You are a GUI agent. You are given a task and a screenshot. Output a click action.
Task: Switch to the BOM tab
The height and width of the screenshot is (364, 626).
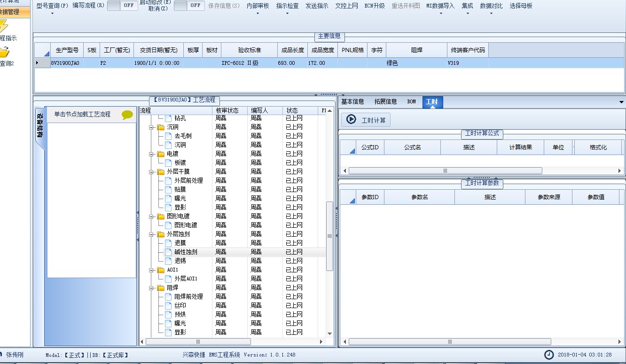(411, 101)
